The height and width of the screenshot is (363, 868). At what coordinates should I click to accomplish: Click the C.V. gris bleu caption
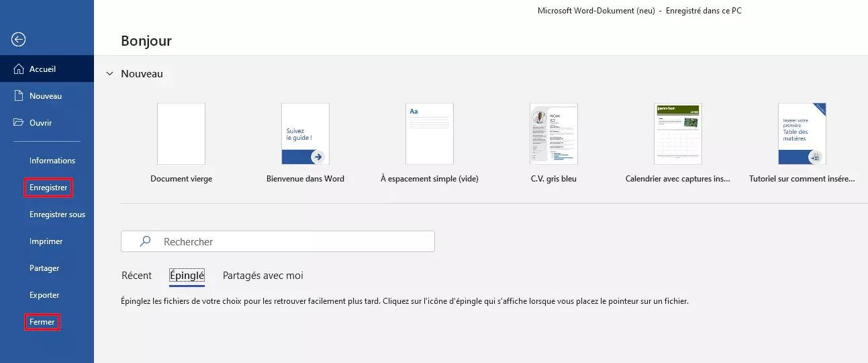click(x=554, y=179)
